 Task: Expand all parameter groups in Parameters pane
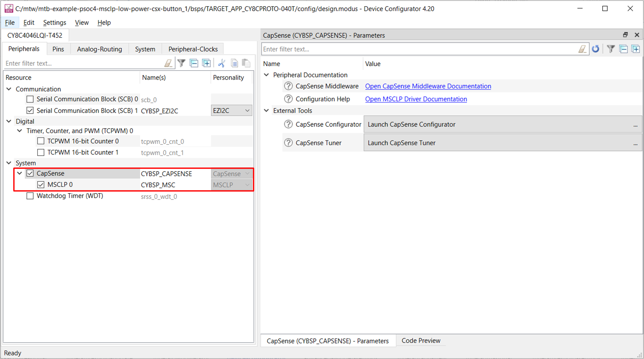(636, 49)
